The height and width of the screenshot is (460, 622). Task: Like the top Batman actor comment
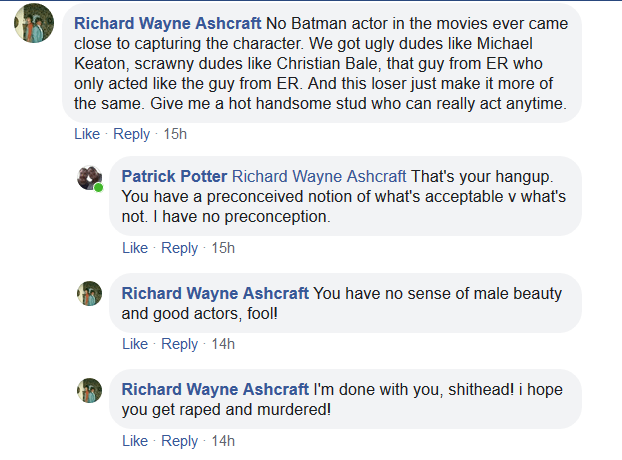(x=87, y=134)
